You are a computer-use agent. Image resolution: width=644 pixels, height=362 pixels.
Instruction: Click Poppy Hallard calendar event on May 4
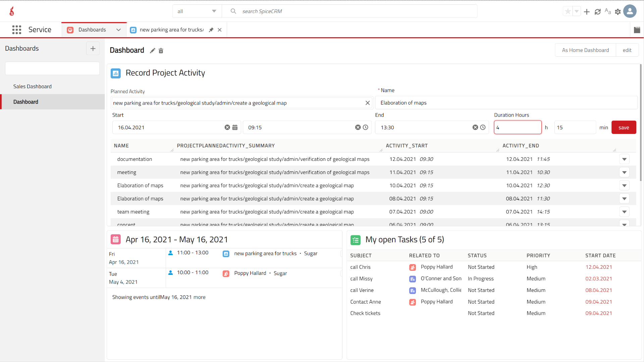[x=250, y=273]
